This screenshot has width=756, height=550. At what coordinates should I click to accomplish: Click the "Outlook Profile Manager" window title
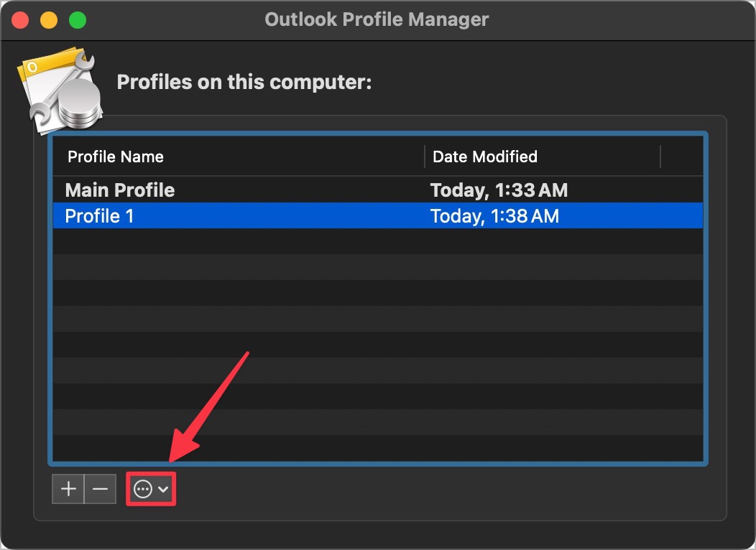pyautogui.click(x=377, y=19)
